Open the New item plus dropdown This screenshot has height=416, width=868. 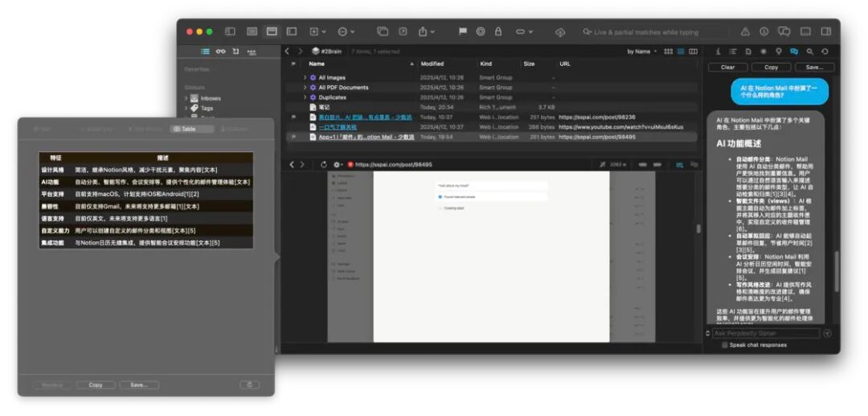tap(317, 31)
